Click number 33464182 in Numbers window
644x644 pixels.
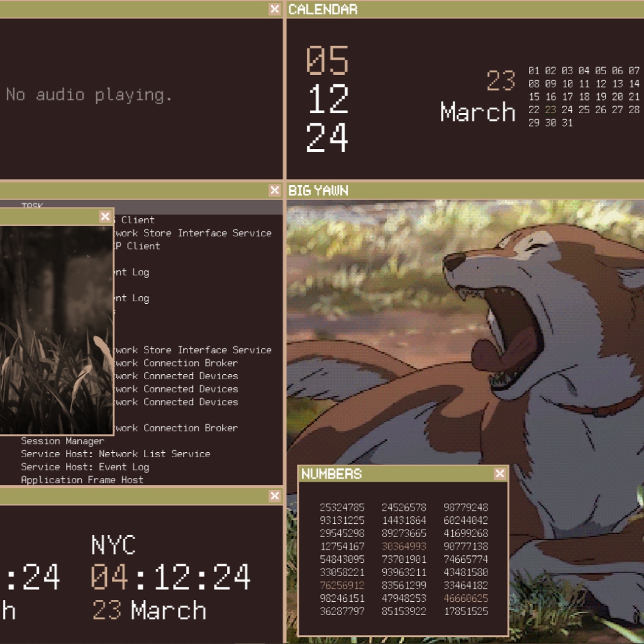466,586
